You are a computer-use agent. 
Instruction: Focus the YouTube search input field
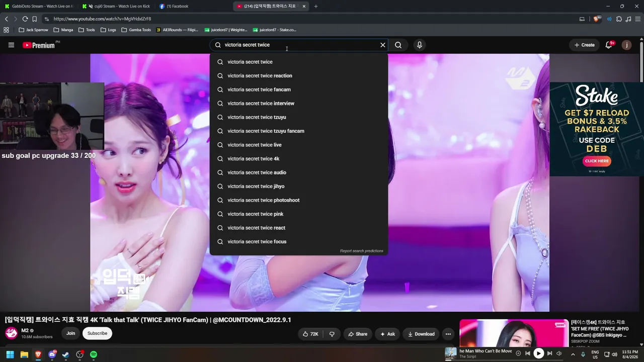point(299,45)
